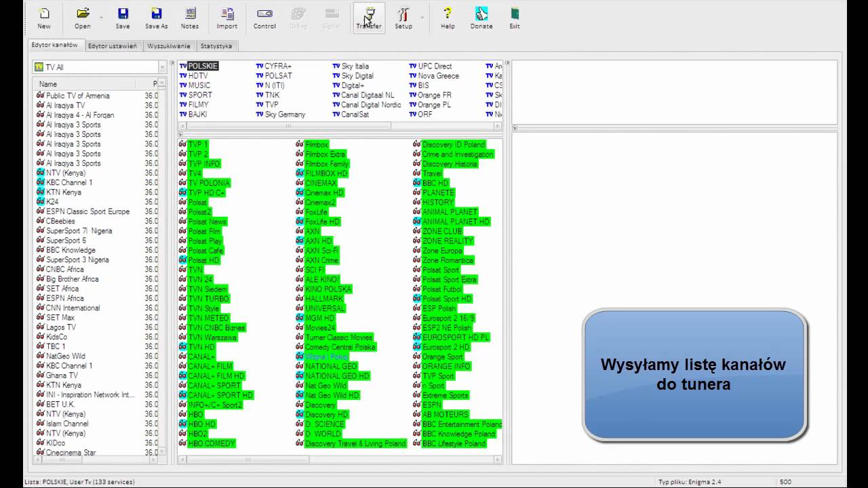The width and height of the screenshot is (868, 488).
Task: Open the Statystyka tab
Action: (x=216, y=46)
